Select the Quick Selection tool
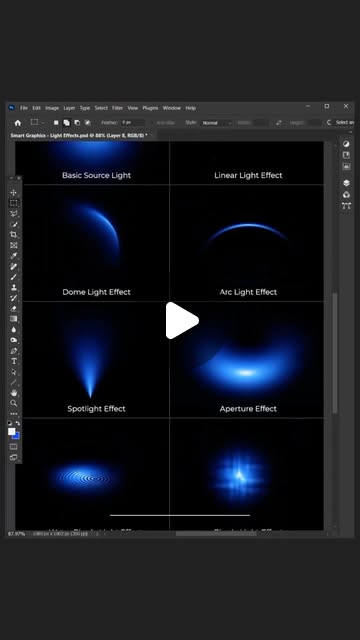Image resolution: width=360 pixels, height=640 pixels. pos(14,224)
